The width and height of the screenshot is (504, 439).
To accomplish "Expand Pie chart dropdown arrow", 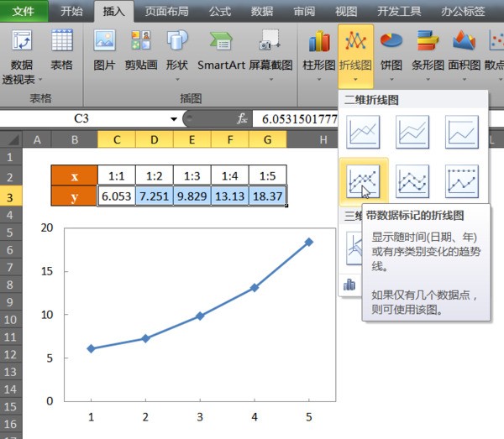I will 391,79.
